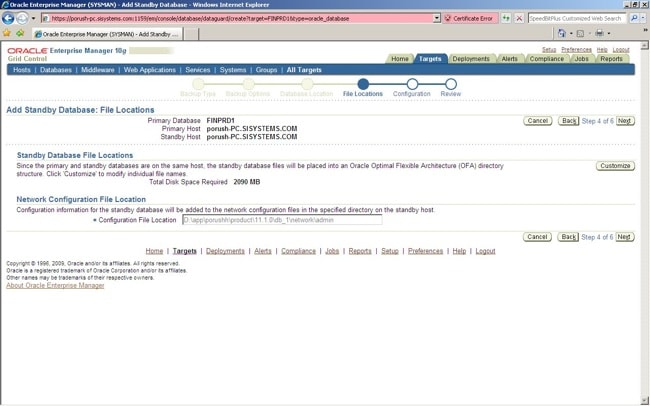Select Web Applications in the subnavigation bar
Screen dimensions: 650x406
[x=150, y=70]
